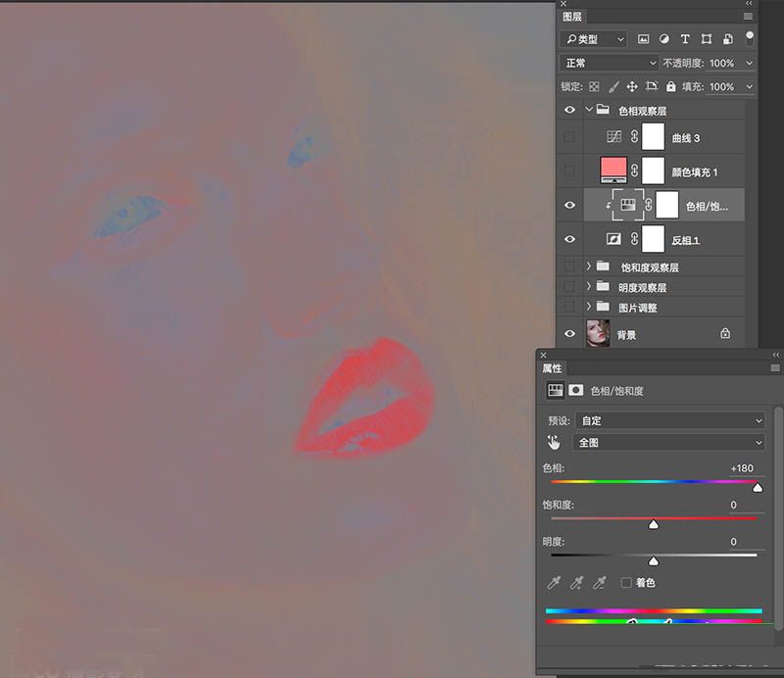
Task: Open the 图层 panel menu
Action: pyautogui.click(x=749, y=17)
